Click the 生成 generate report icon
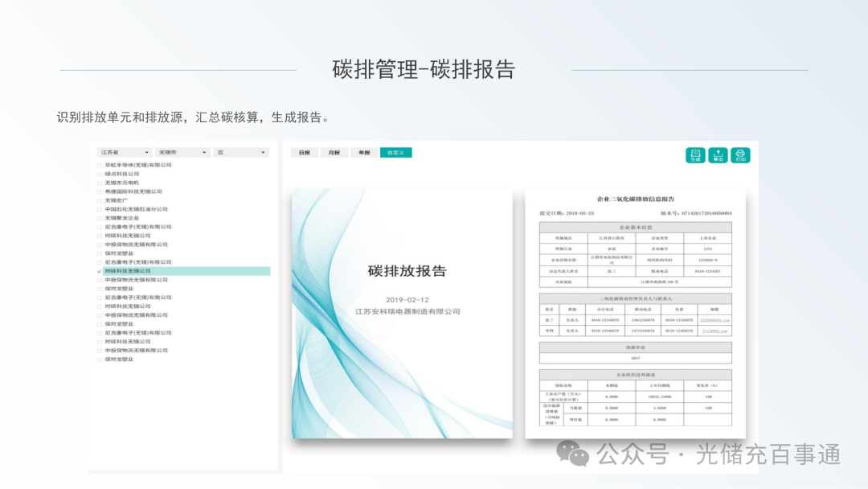This screenshot has width=868, height=489. coord(695,155)
